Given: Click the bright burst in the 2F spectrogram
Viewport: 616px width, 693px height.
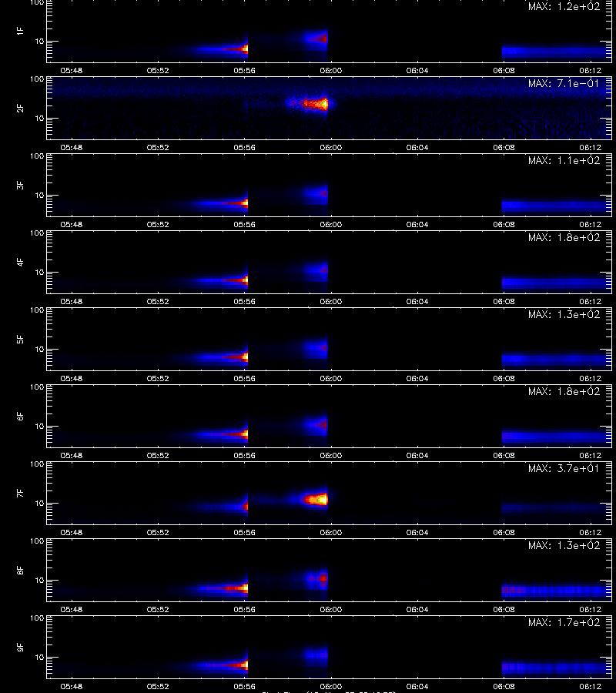Looking at the screenshot, I should tap(312, 104).
